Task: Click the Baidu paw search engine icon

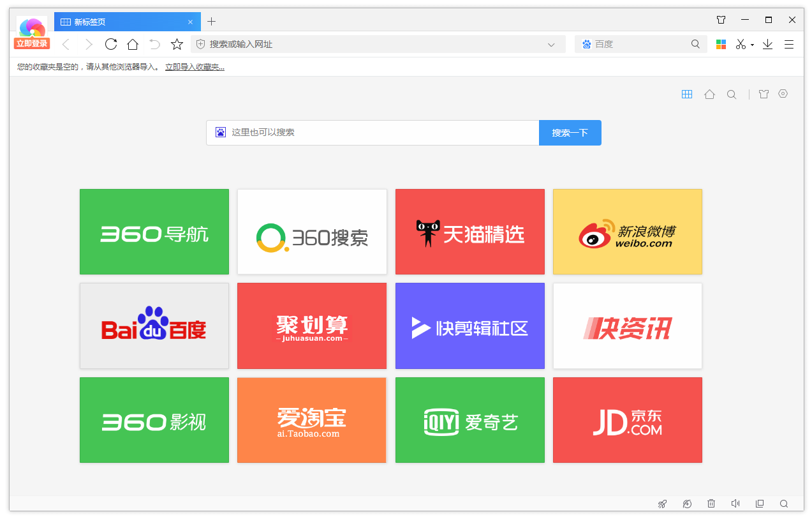Action: 586,44
